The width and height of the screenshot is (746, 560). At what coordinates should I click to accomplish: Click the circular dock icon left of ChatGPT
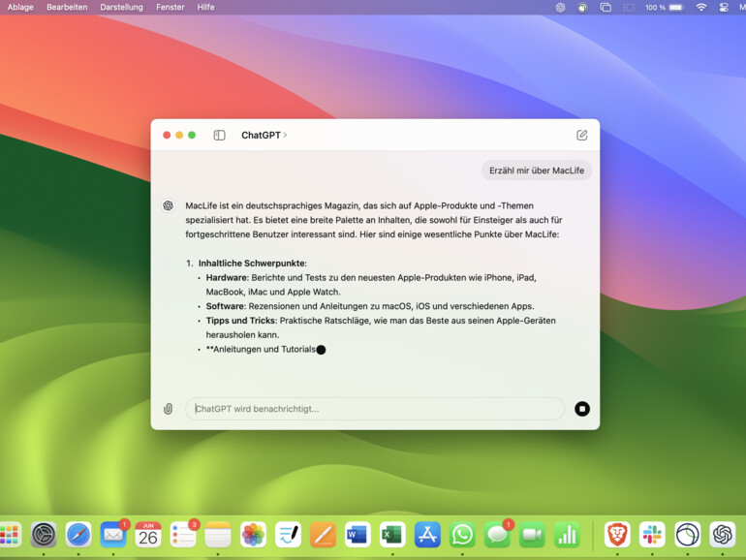[688, 534]
